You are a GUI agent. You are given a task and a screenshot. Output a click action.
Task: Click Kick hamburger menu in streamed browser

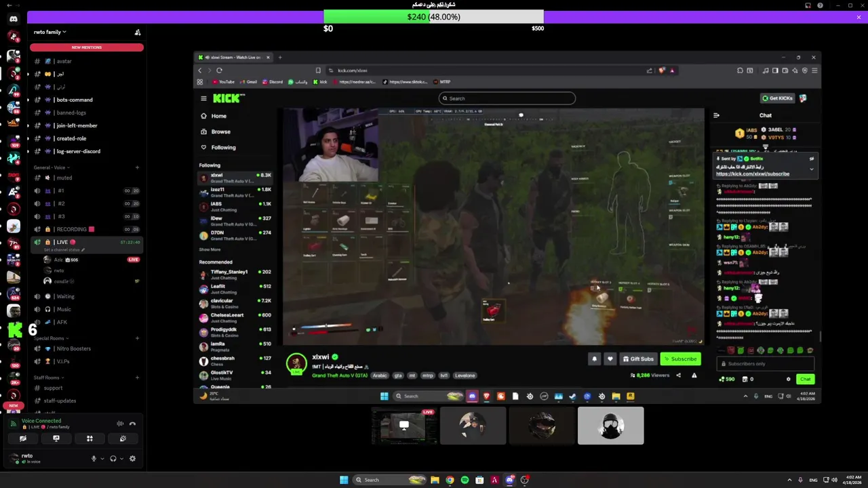click(x=203, y=98)
